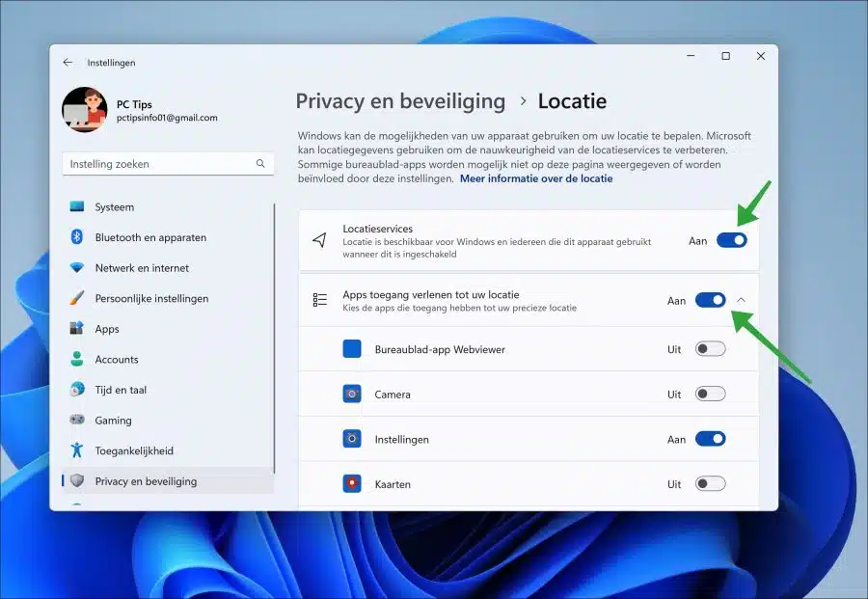Click the Netwerk en internet wifi icon
This screenshot has height=599, width=868.
tap(77, 267)
